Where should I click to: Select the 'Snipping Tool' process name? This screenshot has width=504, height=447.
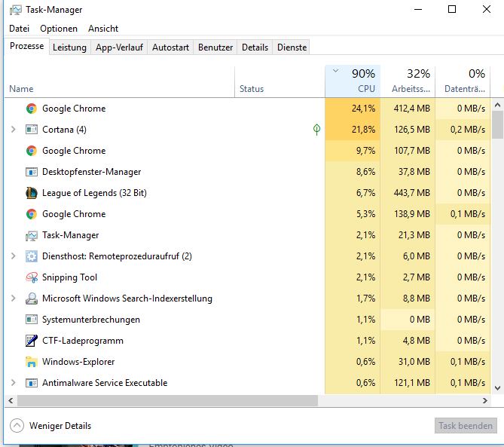pyautogui.click(x=70, y=277)
